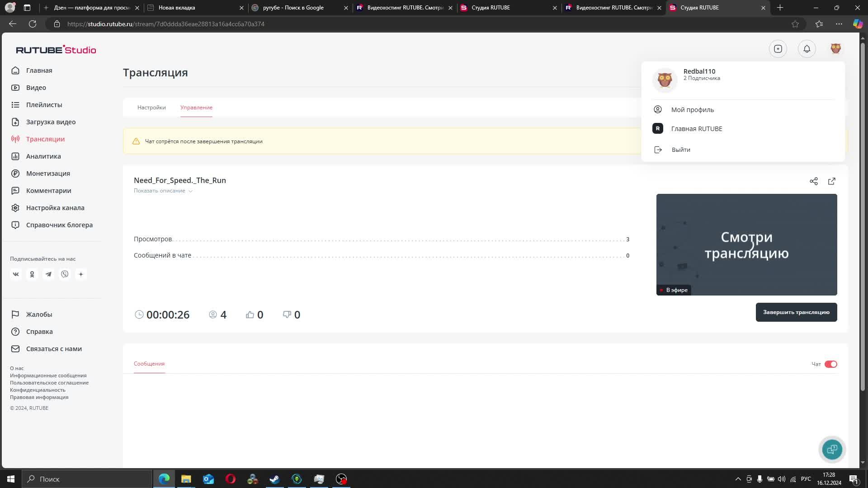The image size is (868, 488).
Task: Click the Odnoklassniki social icon
Action: [32, 274]
